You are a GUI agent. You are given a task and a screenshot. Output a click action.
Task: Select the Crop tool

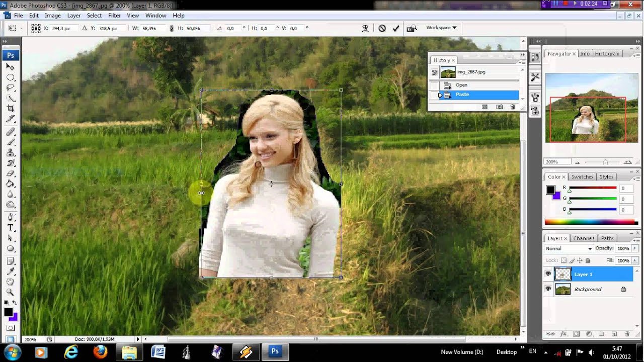11,108
